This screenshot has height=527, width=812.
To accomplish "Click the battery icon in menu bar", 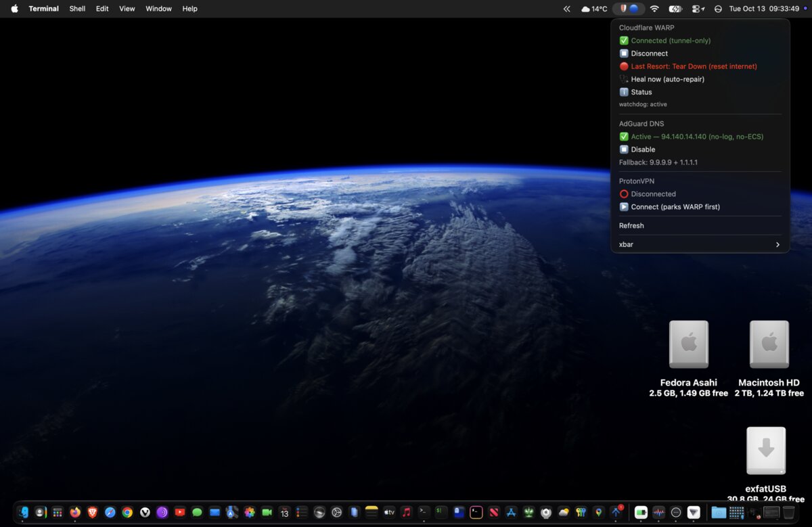I will click(x=675, y=9).
